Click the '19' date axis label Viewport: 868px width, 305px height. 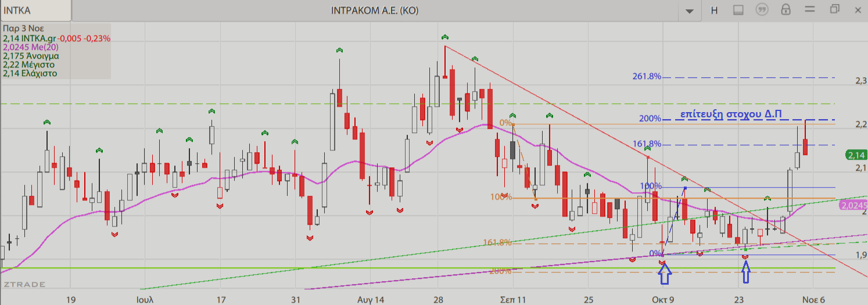[71, 300]
